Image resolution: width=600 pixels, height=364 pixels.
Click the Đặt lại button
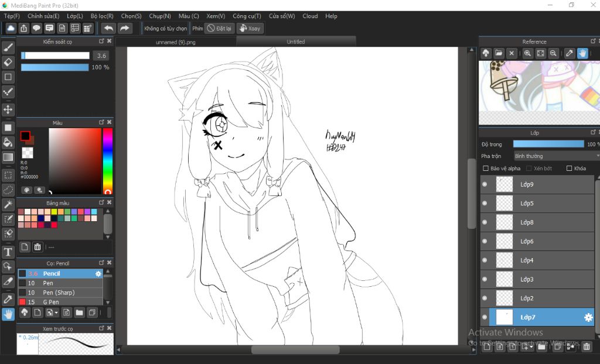(x=220, y=28)
